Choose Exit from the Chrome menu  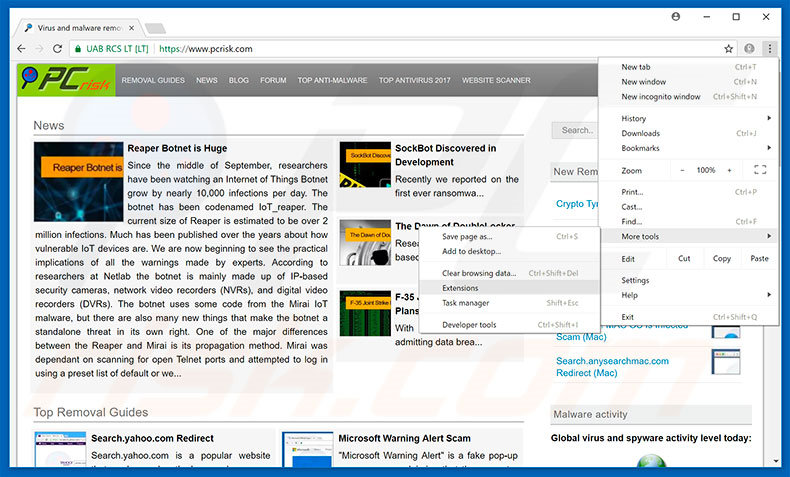689,317
